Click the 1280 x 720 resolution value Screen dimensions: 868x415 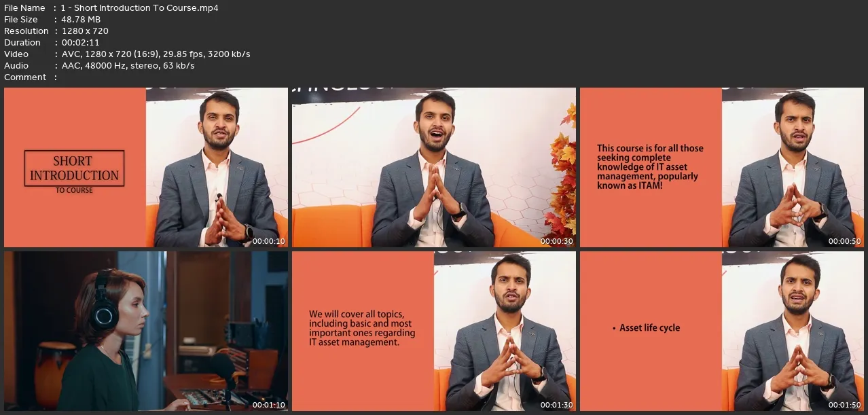[x=85, y=31]
